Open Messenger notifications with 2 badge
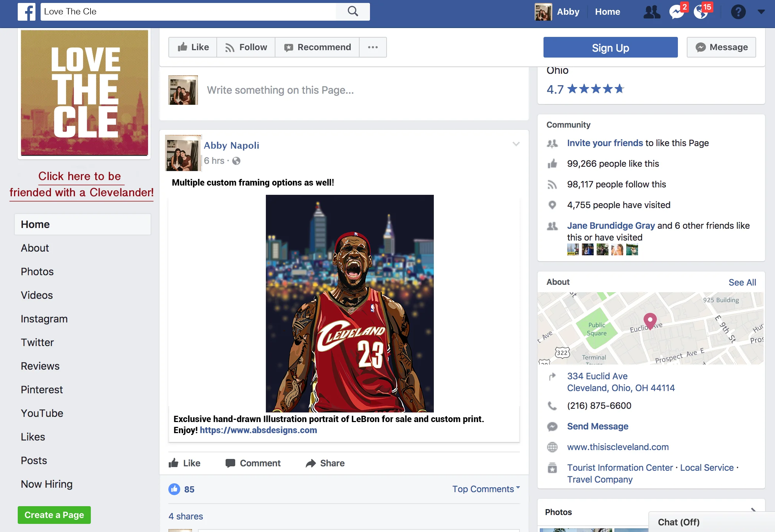This screenshot has width=775, height=532. (676, 12)
